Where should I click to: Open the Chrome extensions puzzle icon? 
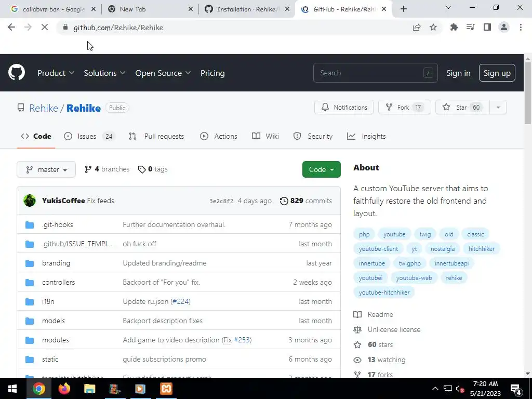tap(454, 28)
